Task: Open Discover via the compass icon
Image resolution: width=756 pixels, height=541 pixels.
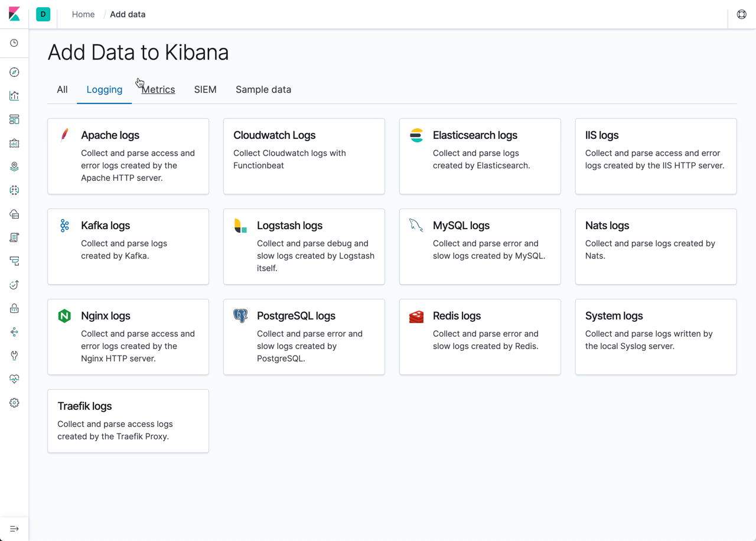Action: pyautogui.click(x=14, y=71)
